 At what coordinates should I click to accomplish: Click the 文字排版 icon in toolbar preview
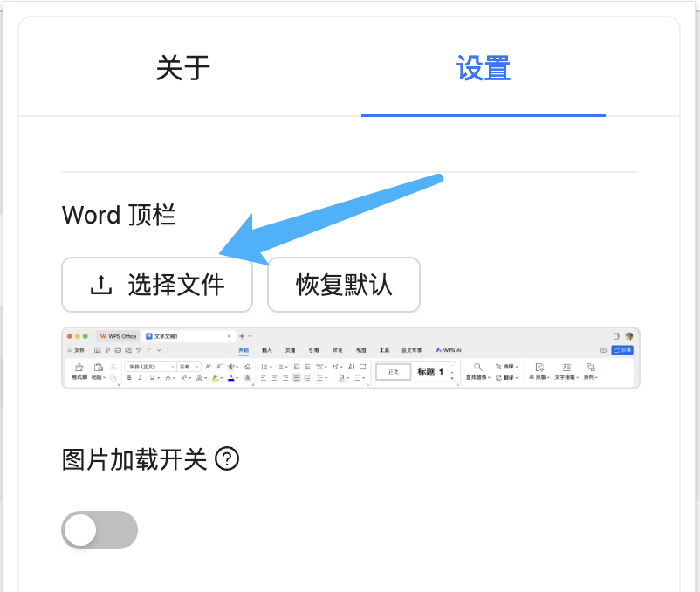(x=566, y=368)
